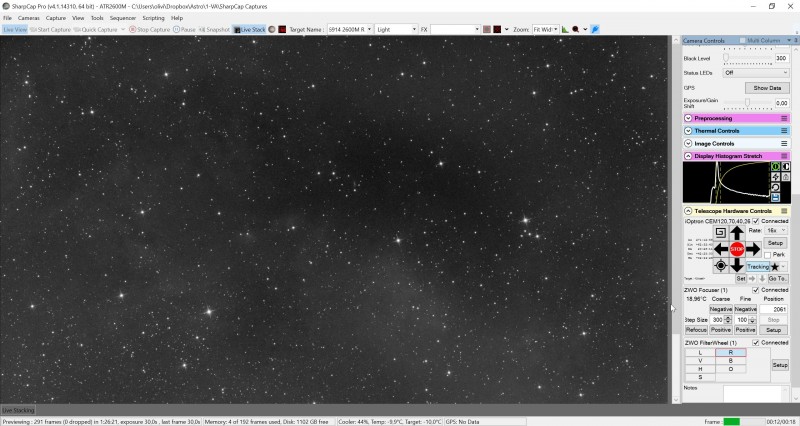
Task: Click the red STOP mount button
Action: click(737, 249)
